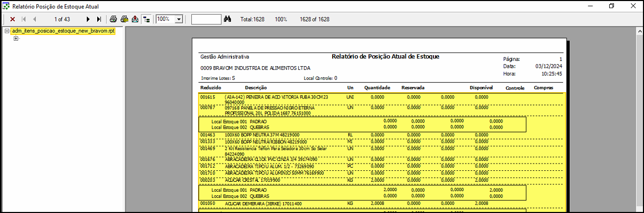Click 'ACUCAR CRISTAL 17019900' row
The width and height of the screenshot is (644, 213).
click(x=252, y=180)
